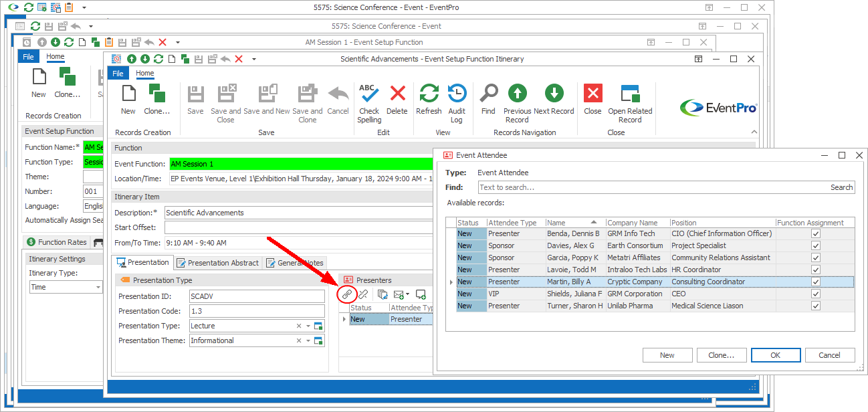Open main EventPro quick access customize dropdown
The height and width of the screenshot is (412, 868).
(84, 7)
